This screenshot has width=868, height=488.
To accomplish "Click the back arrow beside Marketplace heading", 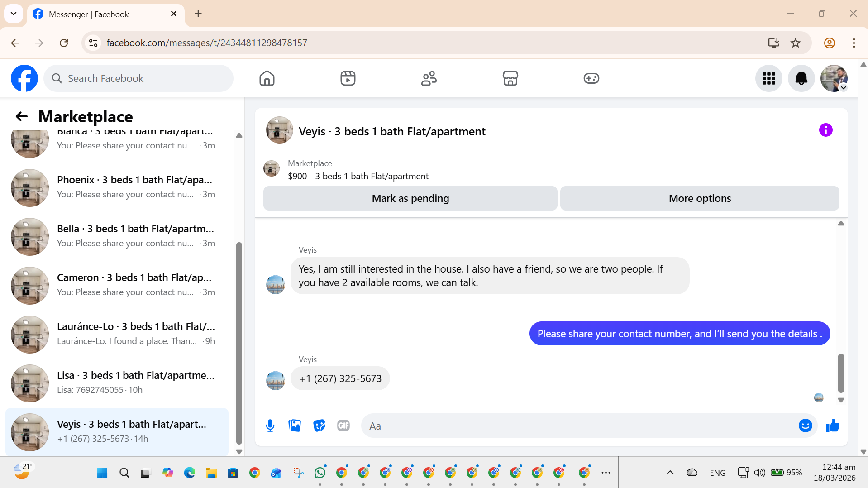I will [x=22, y=116].
